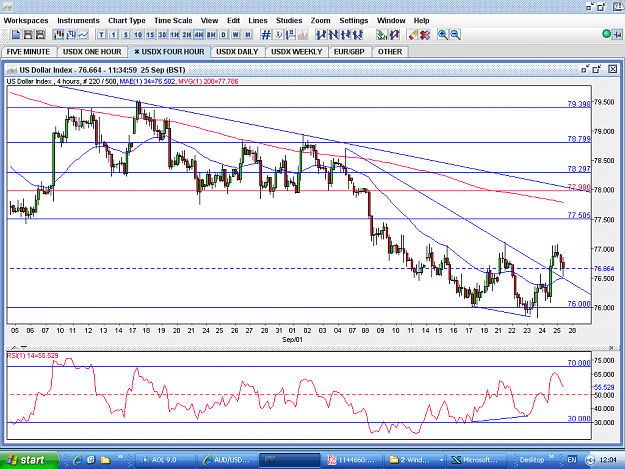Open the Settings menu
625x469 pixels.
354,20
